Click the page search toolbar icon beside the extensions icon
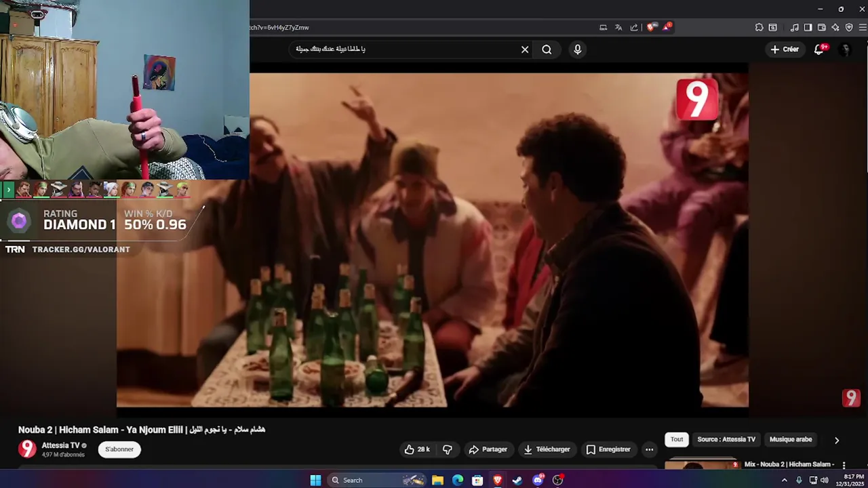 click(772, 28)
